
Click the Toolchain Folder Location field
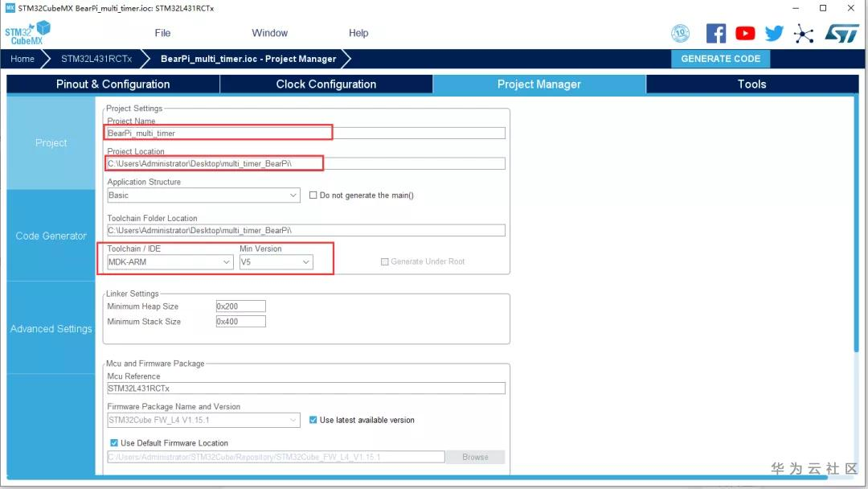(305, 230)
